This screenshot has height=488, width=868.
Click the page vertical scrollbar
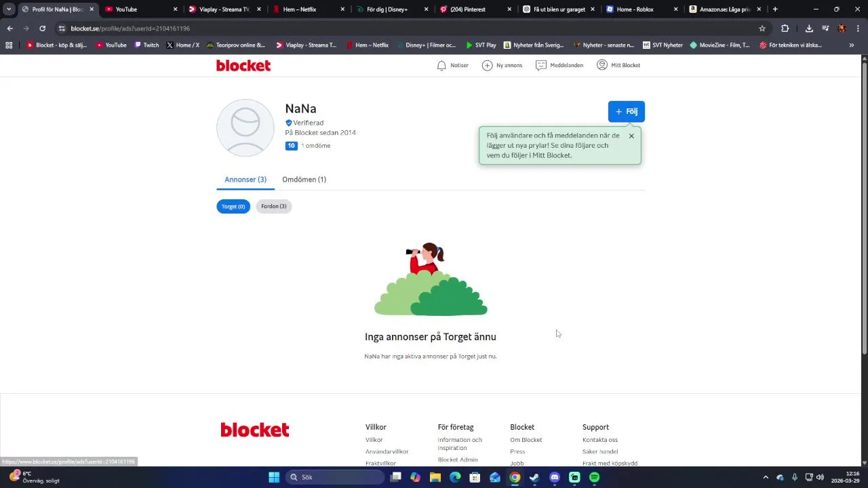[x=865, y=207]
